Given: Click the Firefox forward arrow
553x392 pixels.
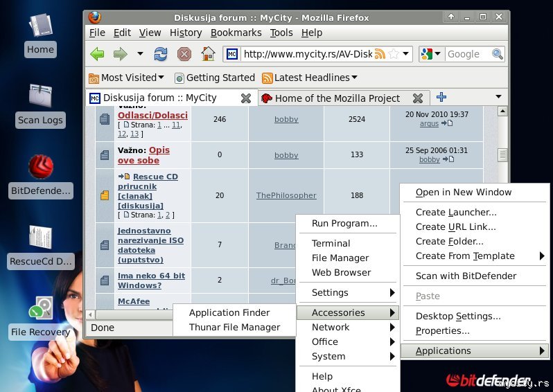Looking at the screenshot, I should 121,54.
